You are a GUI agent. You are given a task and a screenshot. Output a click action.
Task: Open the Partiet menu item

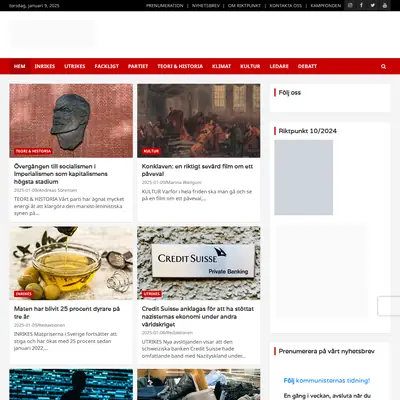138,66
